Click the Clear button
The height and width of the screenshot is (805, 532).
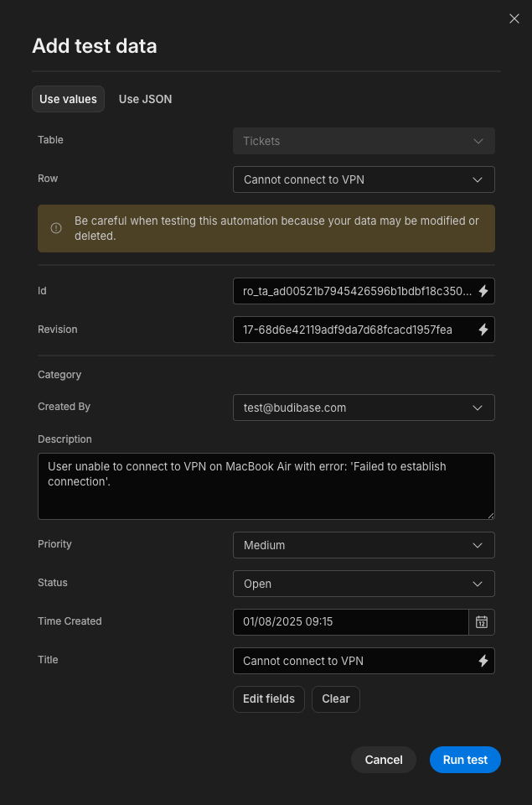click(x=336, y=699)
